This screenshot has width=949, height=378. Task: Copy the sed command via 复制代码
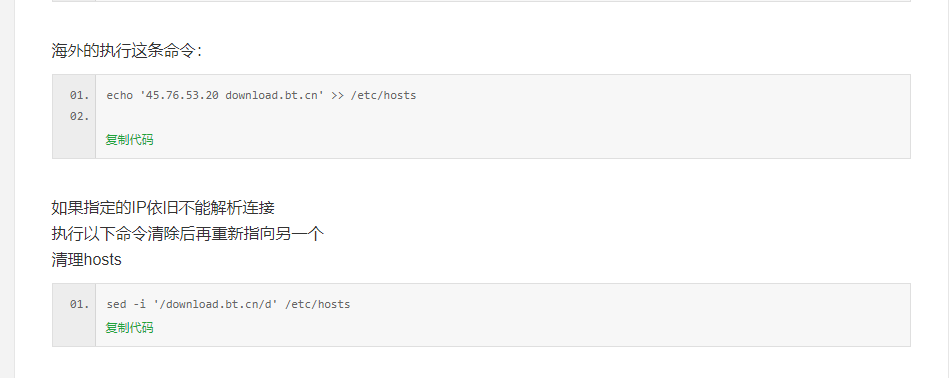click(x=130, y=328)
